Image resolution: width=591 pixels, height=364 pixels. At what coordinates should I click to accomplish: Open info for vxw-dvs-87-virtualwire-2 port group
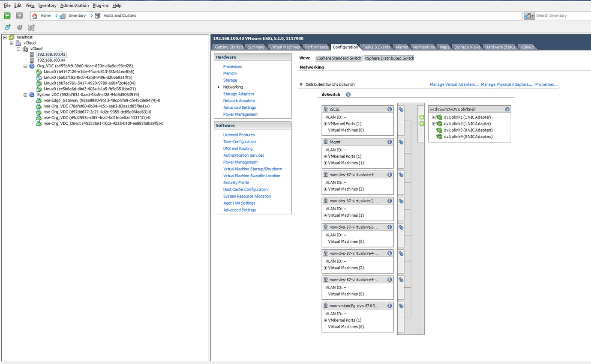point(390,201)
